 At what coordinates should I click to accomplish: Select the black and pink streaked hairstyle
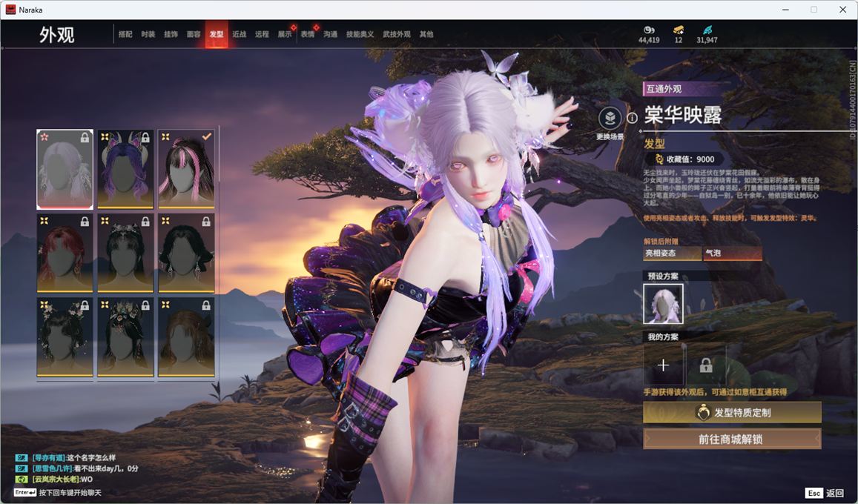pyautogui.click(x=186, y=170)
